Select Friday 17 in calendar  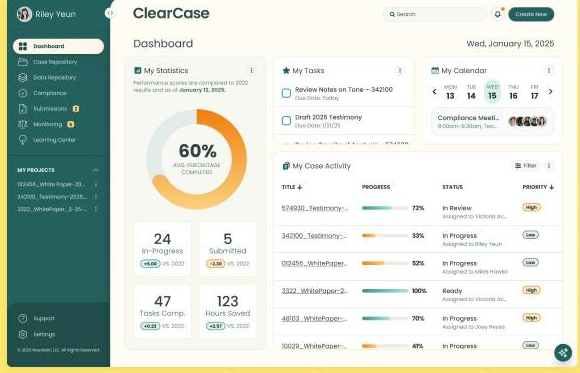pos(534,92)
